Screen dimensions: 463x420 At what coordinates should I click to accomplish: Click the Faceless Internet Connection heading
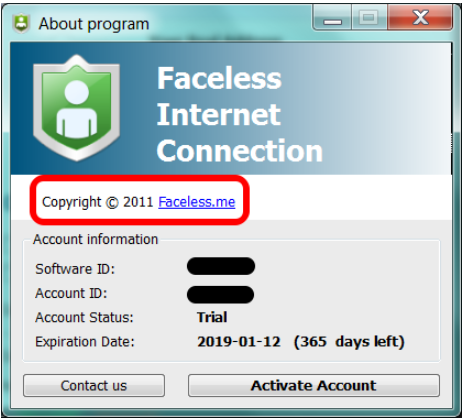tap(240, 114)
